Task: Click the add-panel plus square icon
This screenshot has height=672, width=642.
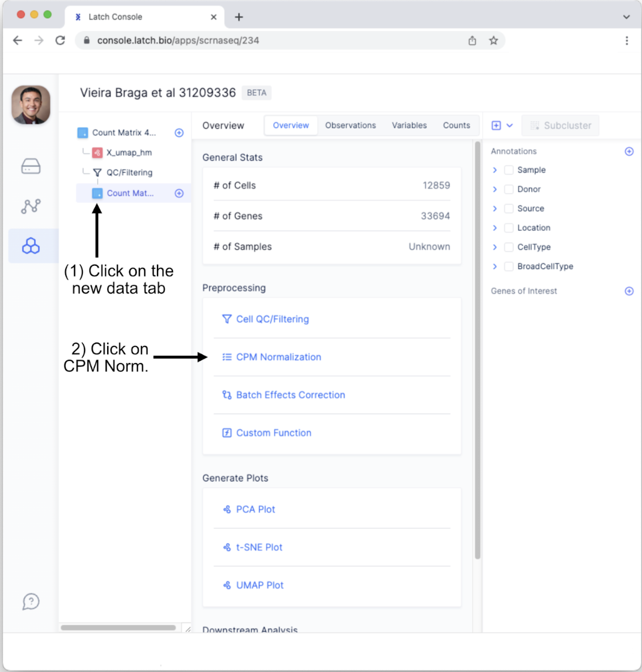Action: click(496, 125)
